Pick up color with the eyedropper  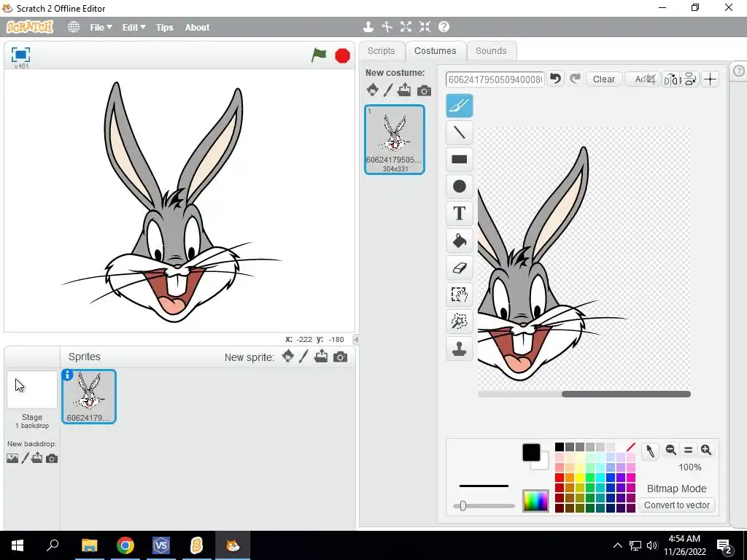tap(650, 451)
